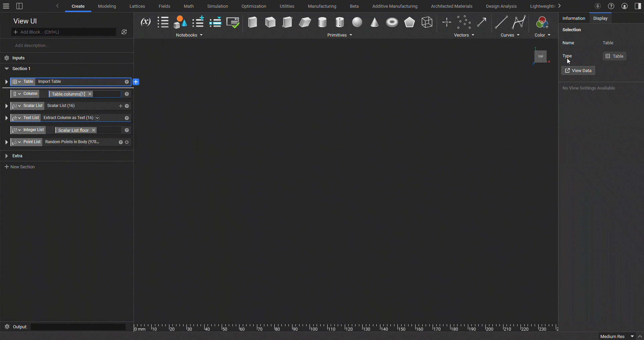Select the pentagon Polygon primitive icon
The width and height of the screenshot is (644, 340).
(410, 22)
